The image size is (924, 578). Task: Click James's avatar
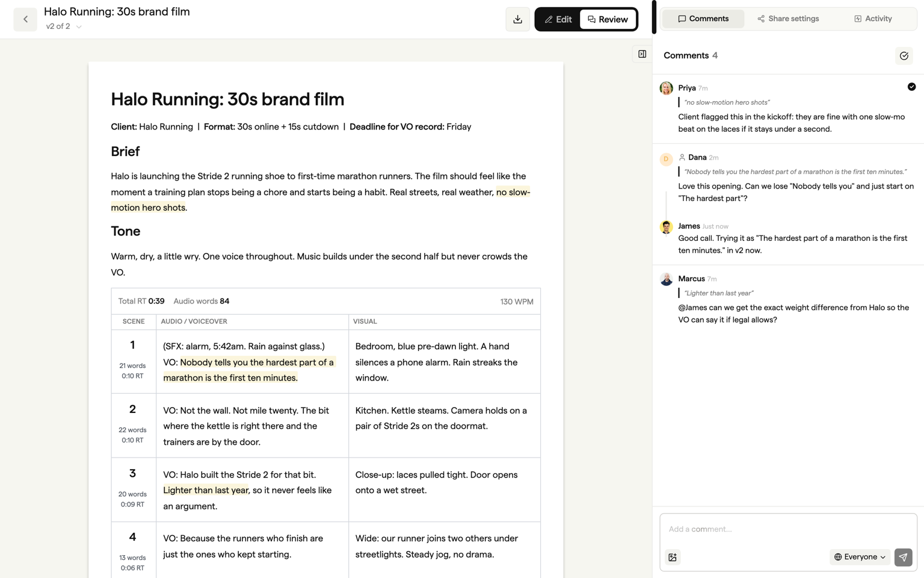click(x=666, y=227)
